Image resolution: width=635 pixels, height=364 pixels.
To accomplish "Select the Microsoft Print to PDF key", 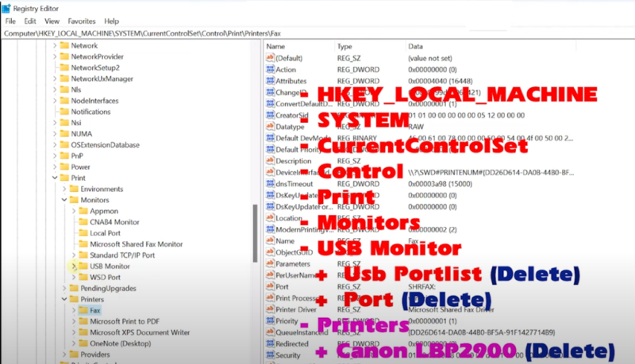I will point(125,321).
